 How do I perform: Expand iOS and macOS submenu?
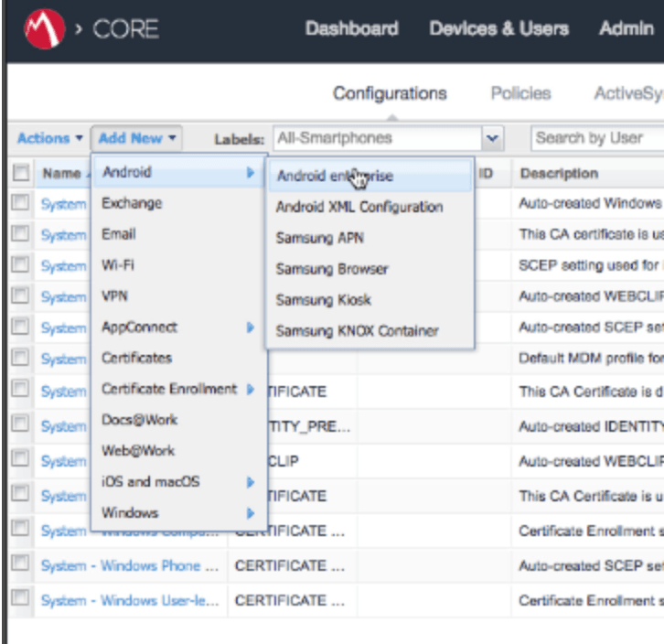(178, 482)
